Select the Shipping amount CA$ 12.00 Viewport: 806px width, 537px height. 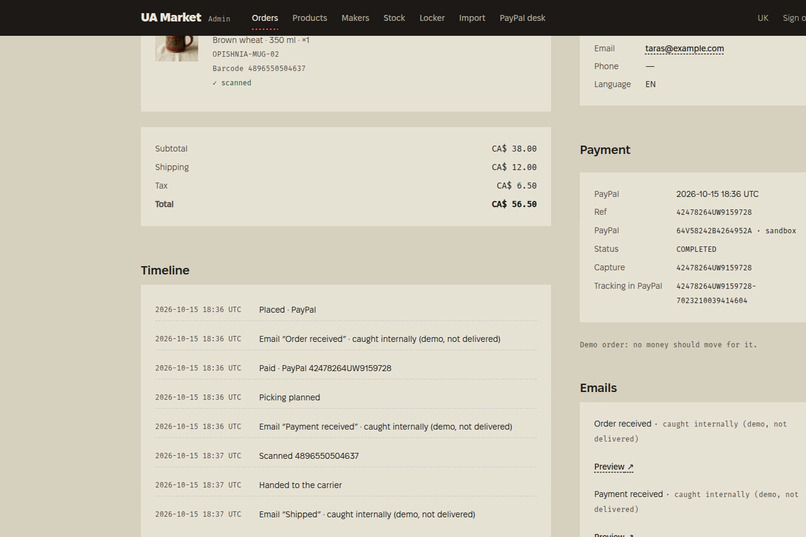coord(514,167)
